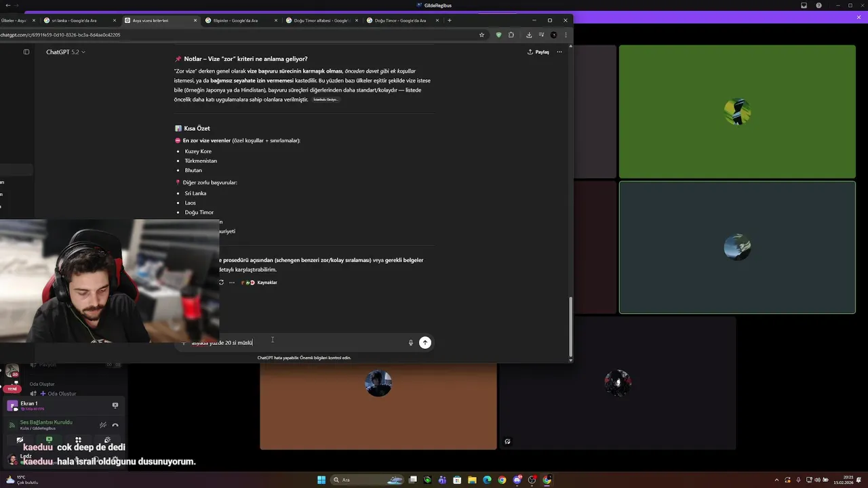Close the 'sri lanka' tab
868x488 pixels.
[x=115, y=20]
